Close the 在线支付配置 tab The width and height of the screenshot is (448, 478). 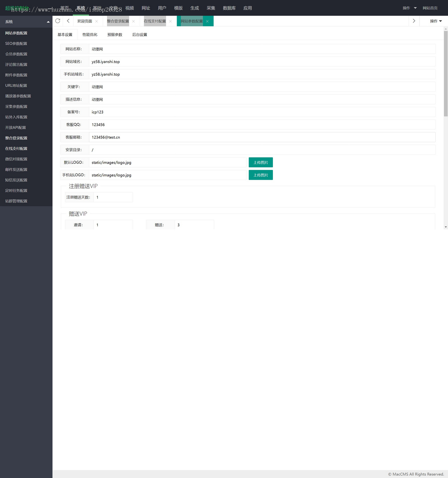[x=171, y=21]
